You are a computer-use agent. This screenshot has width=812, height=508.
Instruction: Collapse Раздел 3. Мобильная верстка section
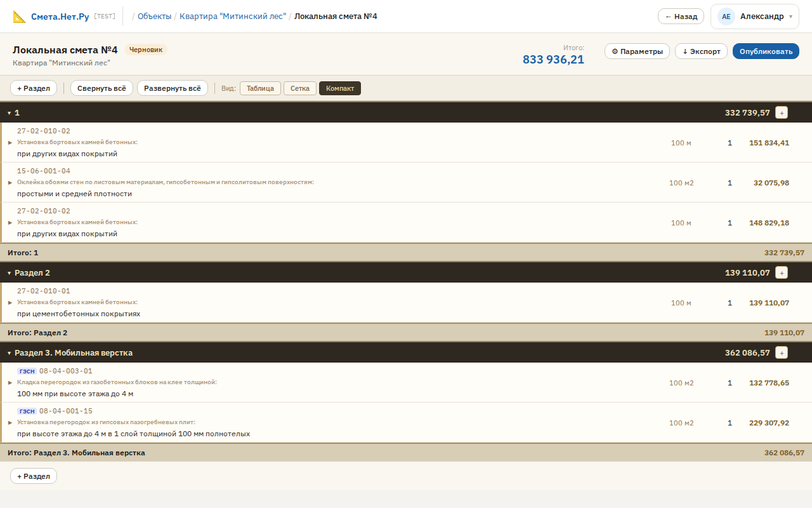pyautogui.click(x=10, y=353)
